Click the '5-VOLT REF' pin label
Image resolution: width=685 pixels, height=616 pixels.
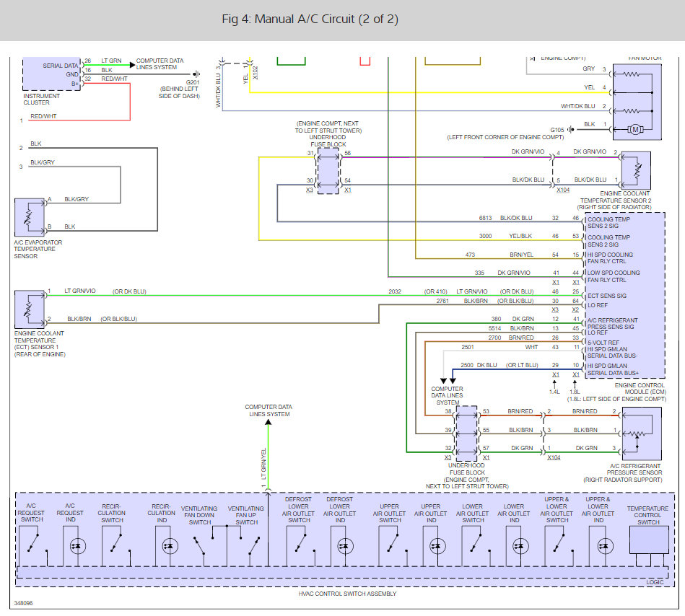pos(603,343)
